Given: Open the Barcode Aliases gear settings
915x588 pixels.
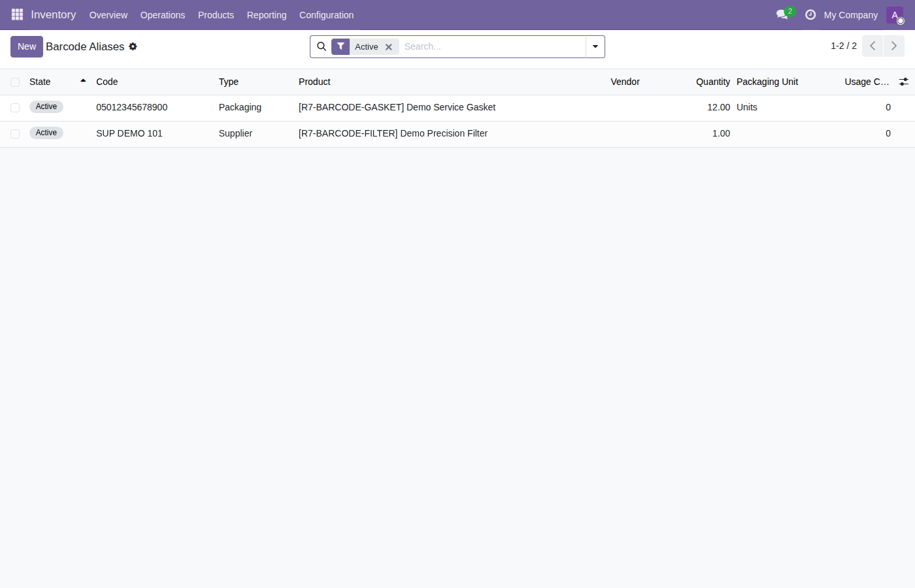Looking at the screenshot, I should (133, 46).
